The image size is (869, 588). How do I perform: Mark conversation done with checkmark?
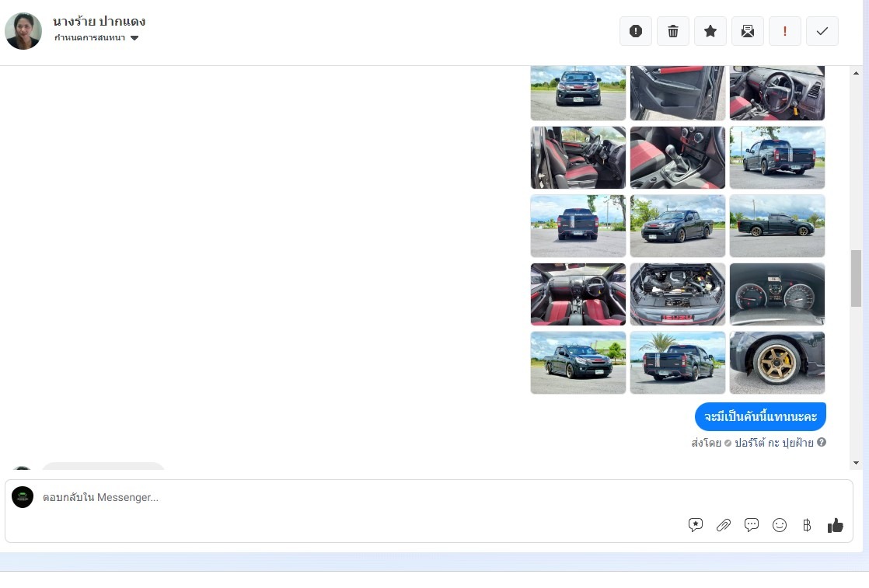[x=822, y=31]
